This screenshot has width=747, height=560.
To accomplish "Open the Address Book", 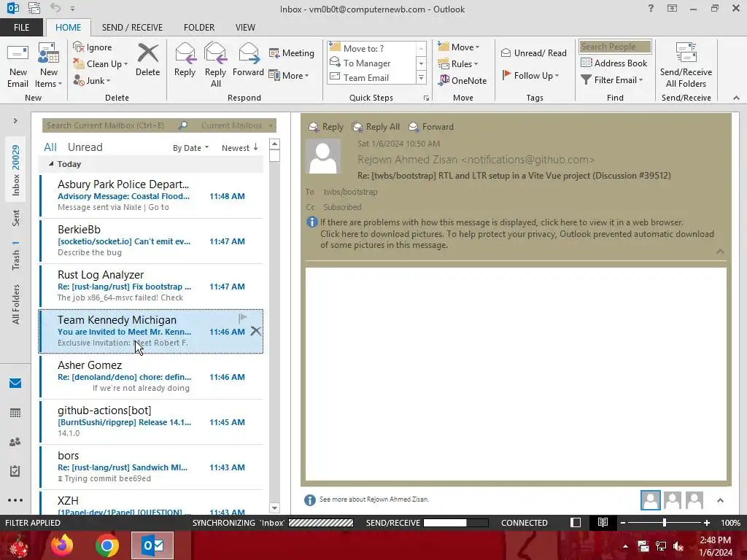I will tap(614, 63).
